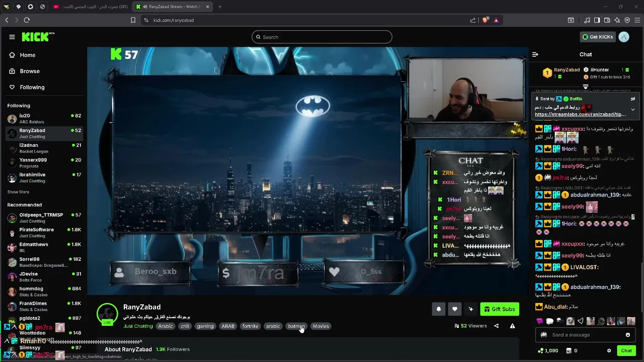
Task: Insert the purple hair quick emote
Action: pyautogui.click(x=540, y=321)
